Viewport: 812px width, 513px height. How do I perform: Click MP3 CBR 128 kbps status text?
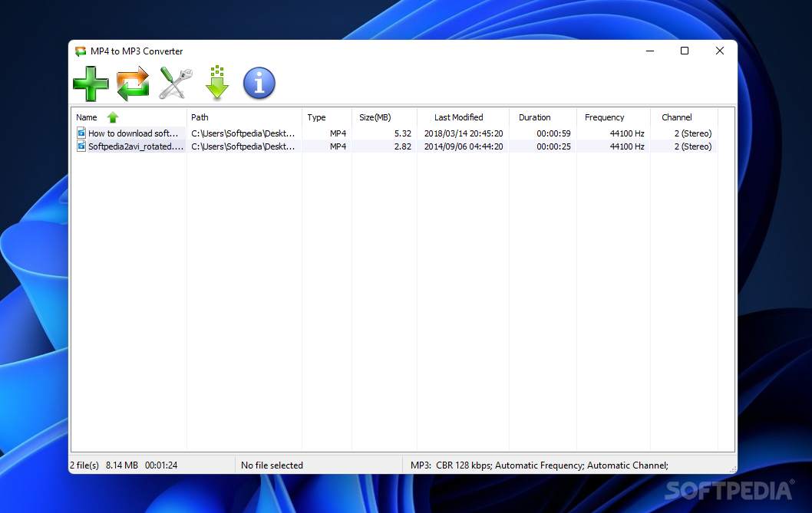point(539,465)
